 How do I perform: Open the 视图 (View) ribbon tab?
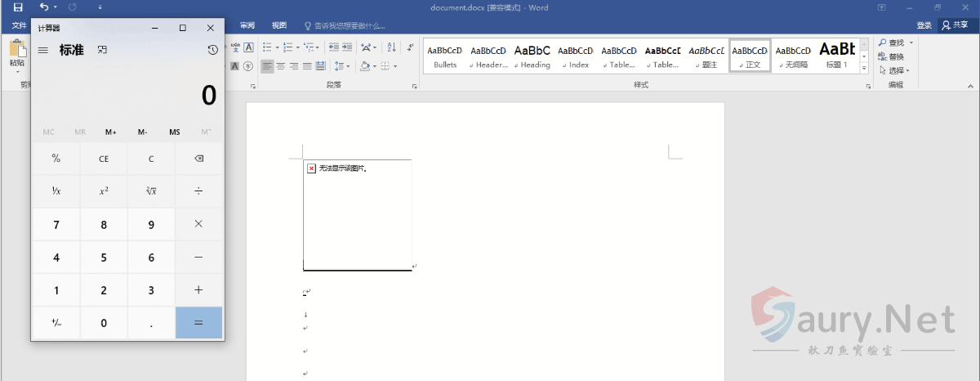click(x=279, y=25)
